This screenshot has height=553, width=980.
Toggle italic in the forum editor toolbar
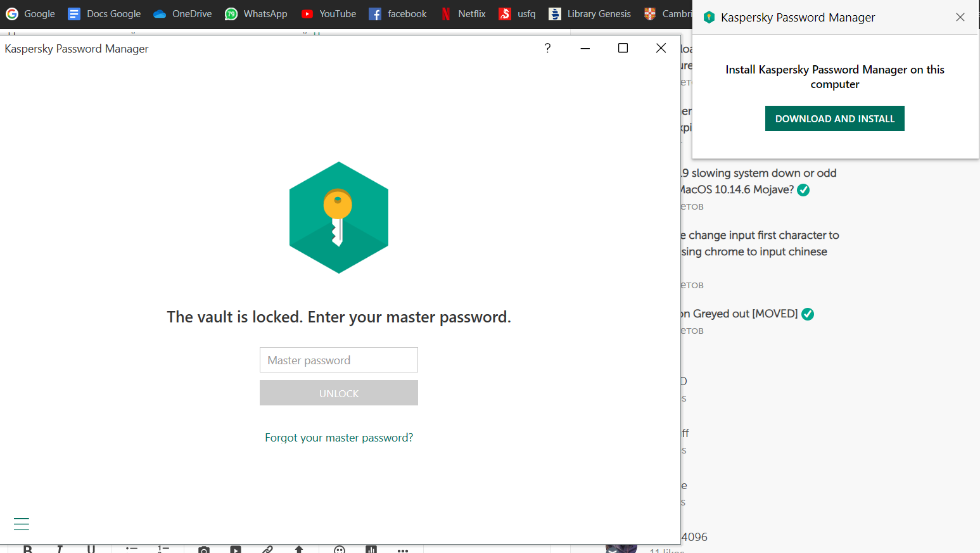(60, 549)
